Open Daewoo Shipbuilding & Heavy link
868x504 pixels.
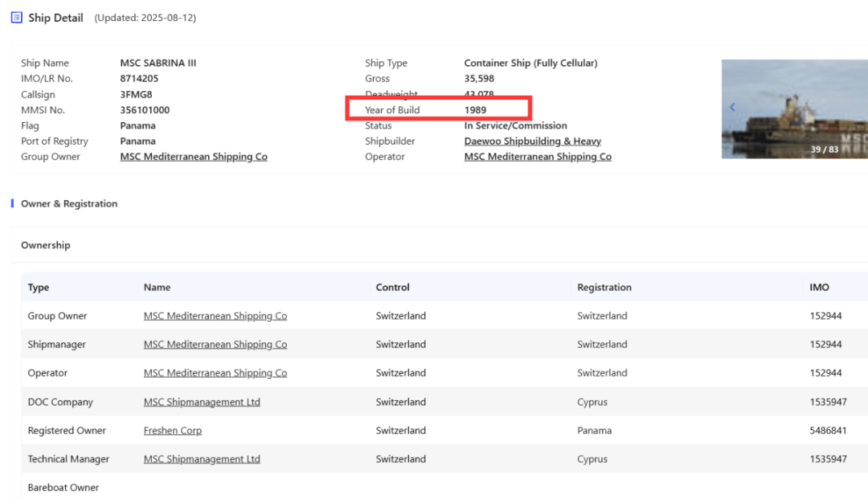tap(533, 141)
